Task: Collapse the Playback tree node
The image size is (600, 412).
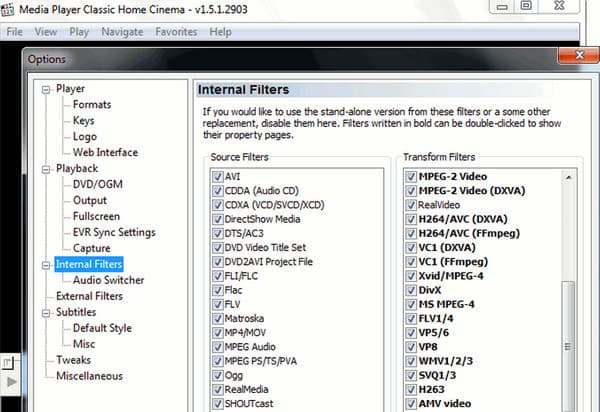Action: [x=46, y=169]
